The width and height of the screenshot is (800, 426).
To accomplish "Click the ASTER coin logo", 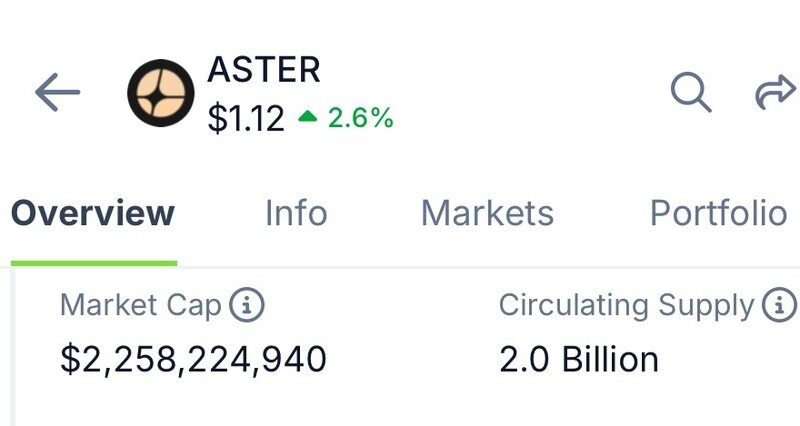I will coord(160,93).
